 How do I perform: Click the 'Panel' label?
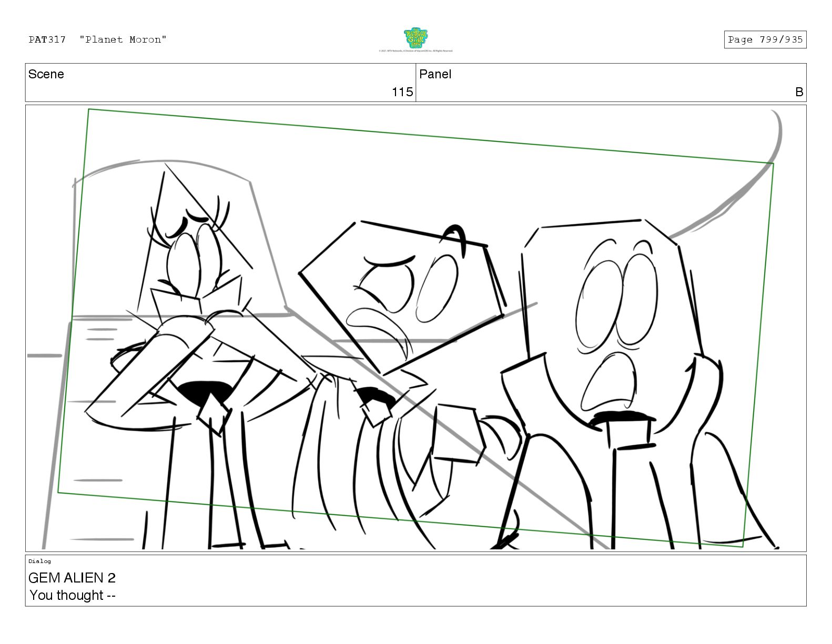[x=435, y=74]
